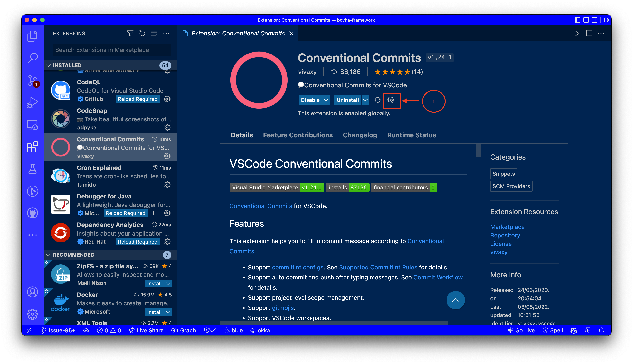Switch to the Changelog tab

(360, 135)
